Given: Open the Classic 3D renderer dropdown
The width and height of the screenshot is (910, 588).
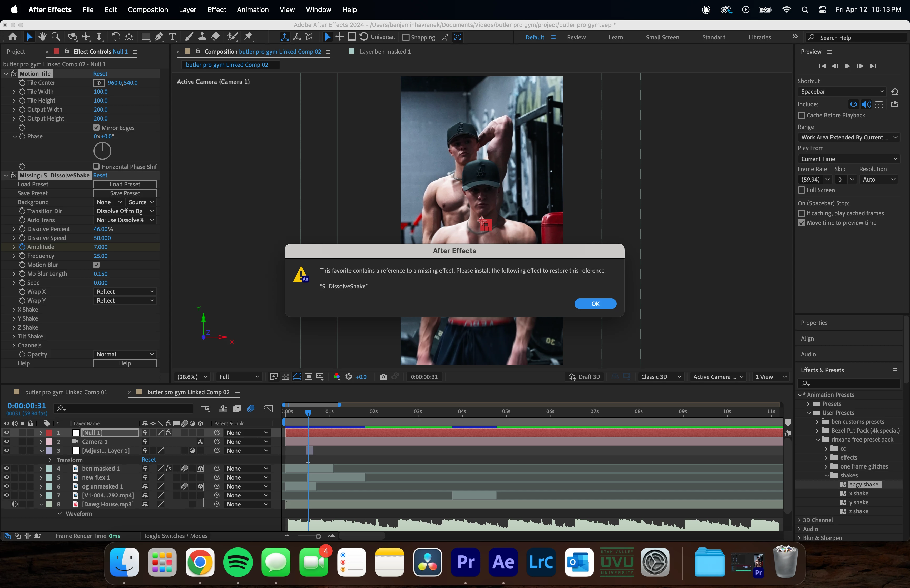Looking at the screenshot, I should click(x=661, y=377).
